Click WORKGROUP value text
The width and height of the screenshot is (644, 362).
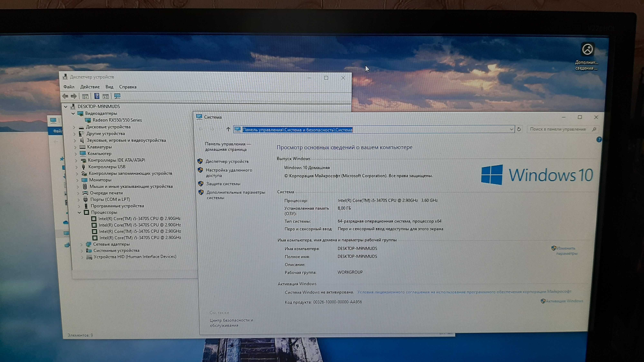click(x=350, y=272)
